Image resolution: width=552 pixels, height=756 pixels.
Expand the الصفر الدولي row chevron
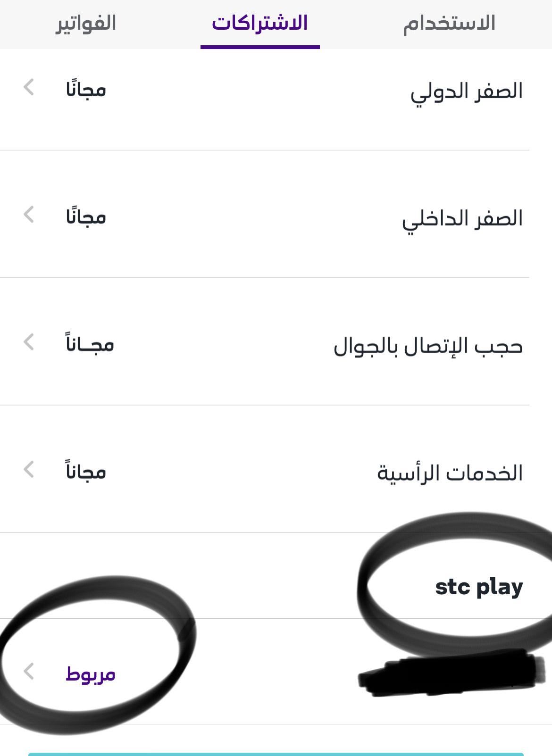(x=29, y=87)
